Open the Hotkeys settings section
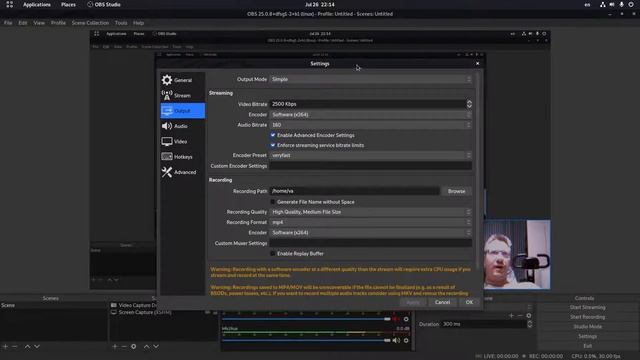Viewport: 640px width, 360px height. click(x=182, y=157)
